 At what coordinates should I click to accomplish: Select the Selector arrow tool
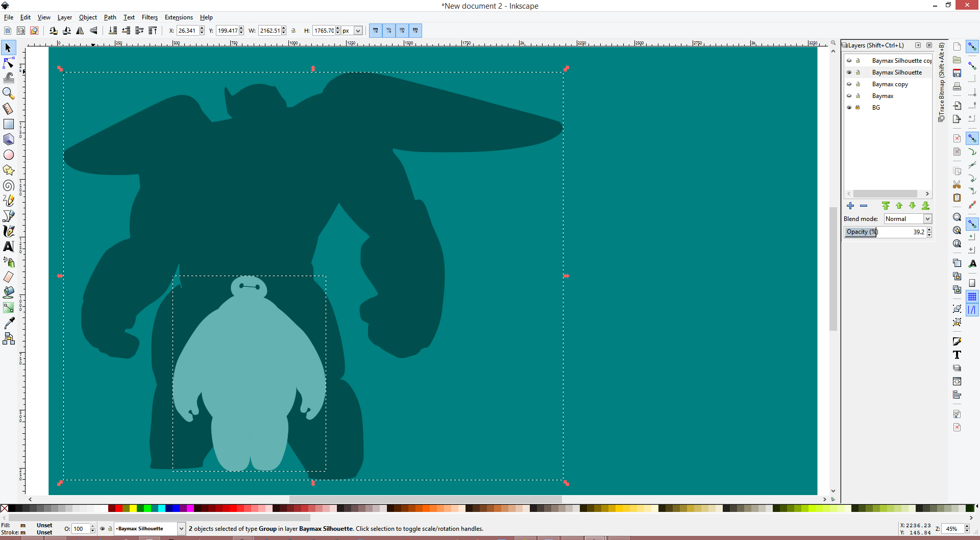click(8, 47)
